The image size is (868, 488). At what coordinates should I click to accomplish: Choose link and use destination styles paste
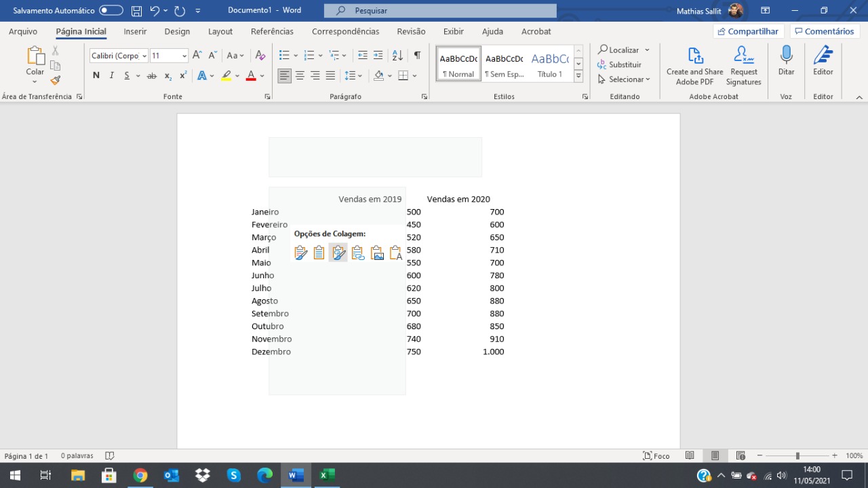click(x=358, y=253)
